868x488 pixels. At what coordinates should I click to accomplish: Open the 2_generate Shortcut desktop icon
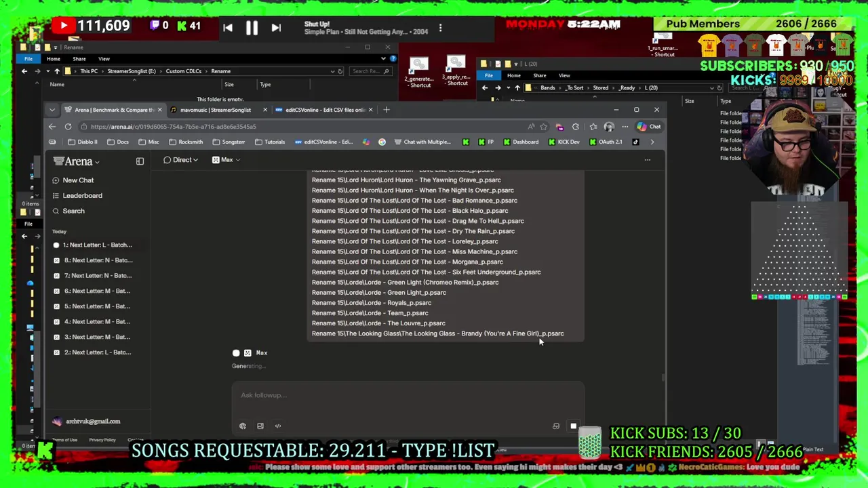coord(419,73)
